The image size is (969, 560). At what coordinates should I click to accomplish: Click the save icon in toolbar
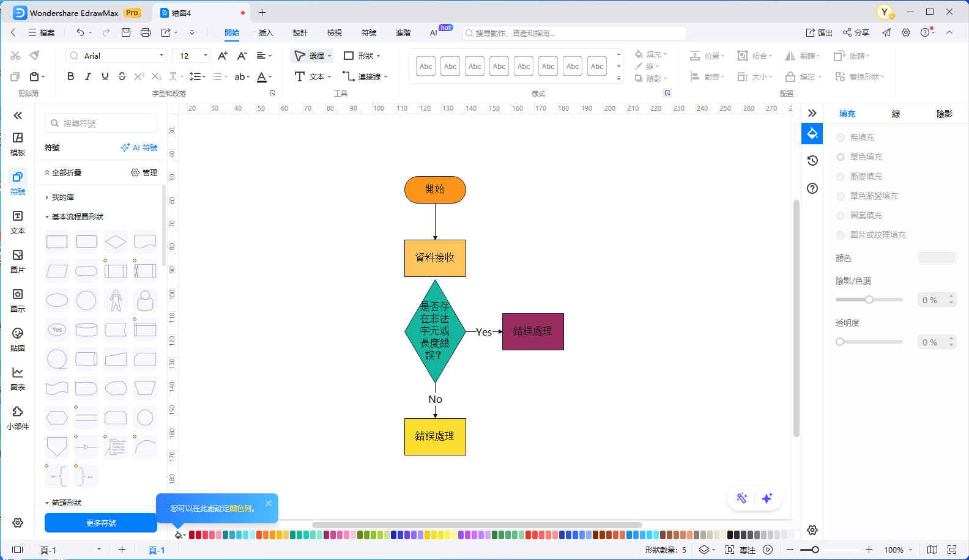coord(126,32)
